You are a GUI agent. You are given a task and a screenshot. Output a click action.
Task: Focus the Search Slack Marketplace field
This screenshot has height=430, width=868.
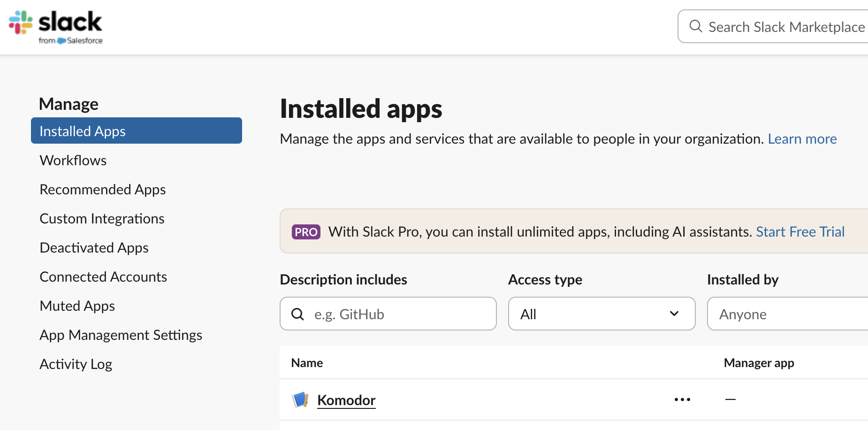pos(773,26)
